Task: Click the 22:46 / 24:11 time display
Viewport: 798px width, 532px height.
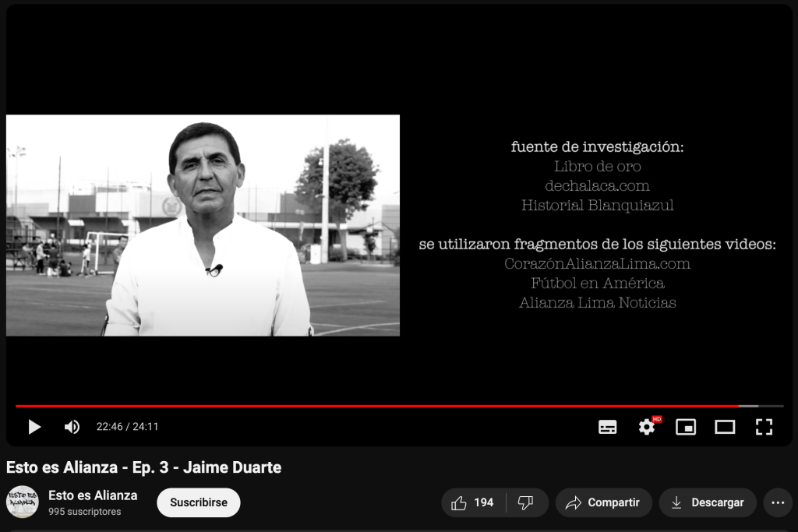Action: [x=127, y=427]
